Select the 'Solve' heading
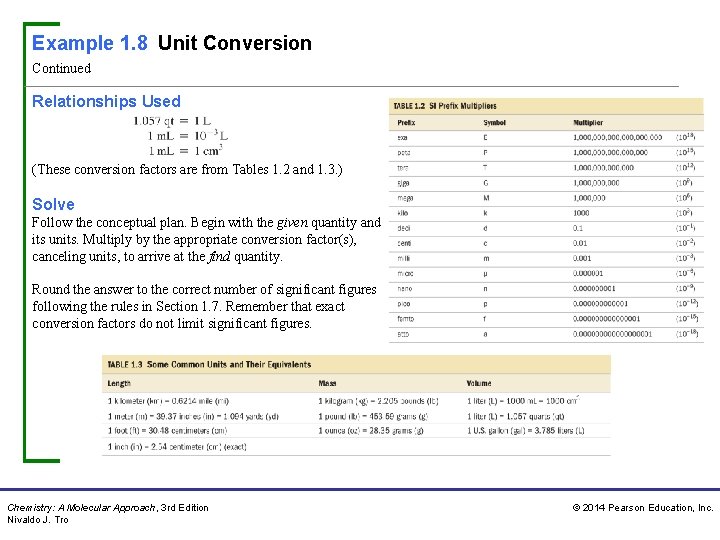The height and width of the screenshot is (540, 720). tap(53, 204)
